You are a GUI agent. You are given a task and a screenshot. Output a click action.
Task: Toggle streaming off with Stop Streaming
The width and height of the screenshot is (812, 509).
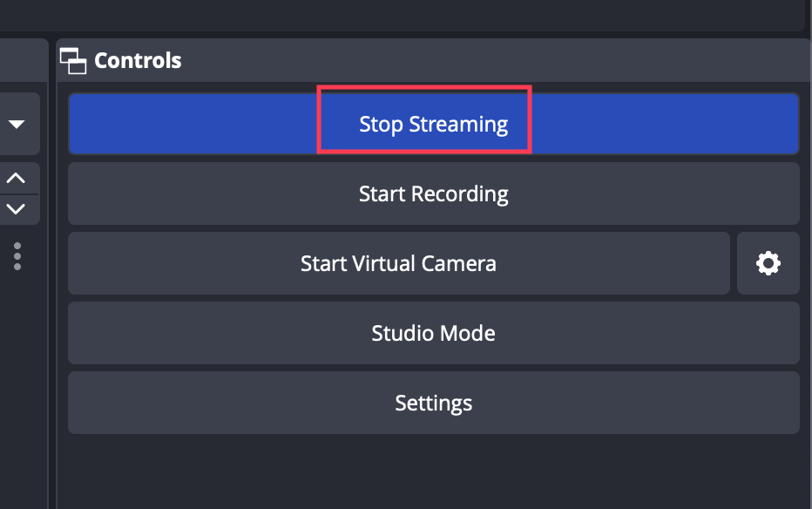click(433, 124)
